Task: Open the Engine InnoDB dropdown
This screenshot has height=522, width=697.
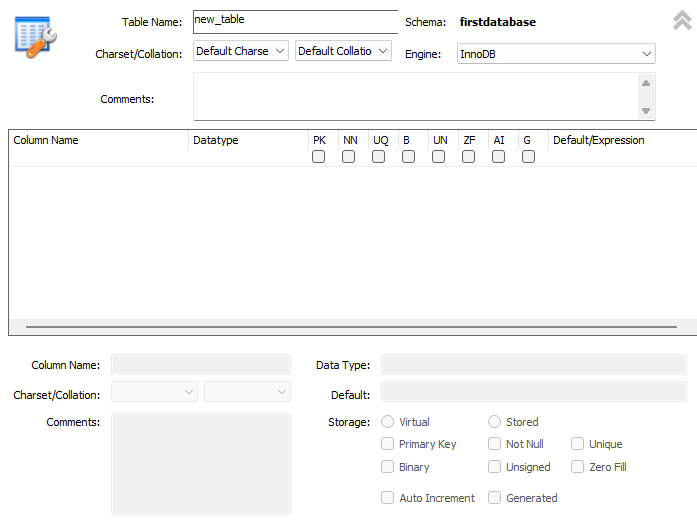Action: click(556, 54)
